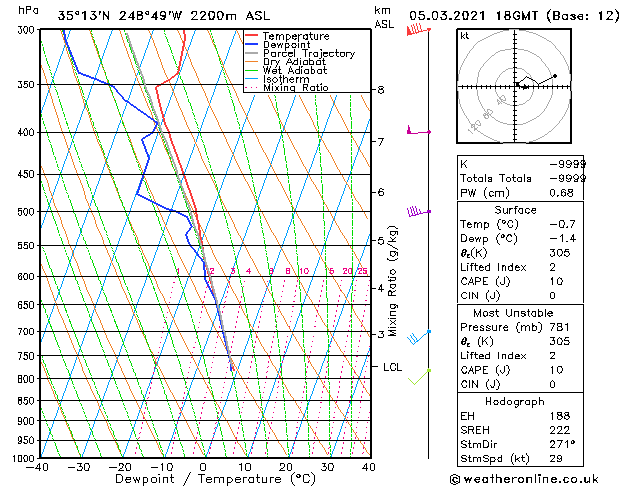Click the Surface Temp value -0.7

[563, 224]
